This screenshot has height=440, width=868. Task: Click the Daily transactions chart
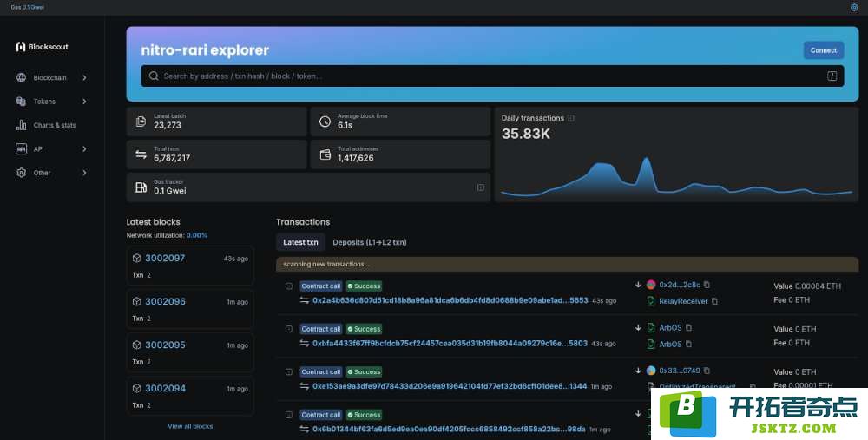click(676, 176)
